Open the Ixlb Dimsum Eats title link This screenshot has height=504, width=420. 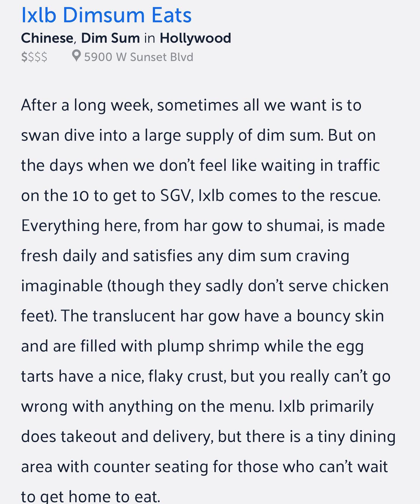(x=106, y=15)
